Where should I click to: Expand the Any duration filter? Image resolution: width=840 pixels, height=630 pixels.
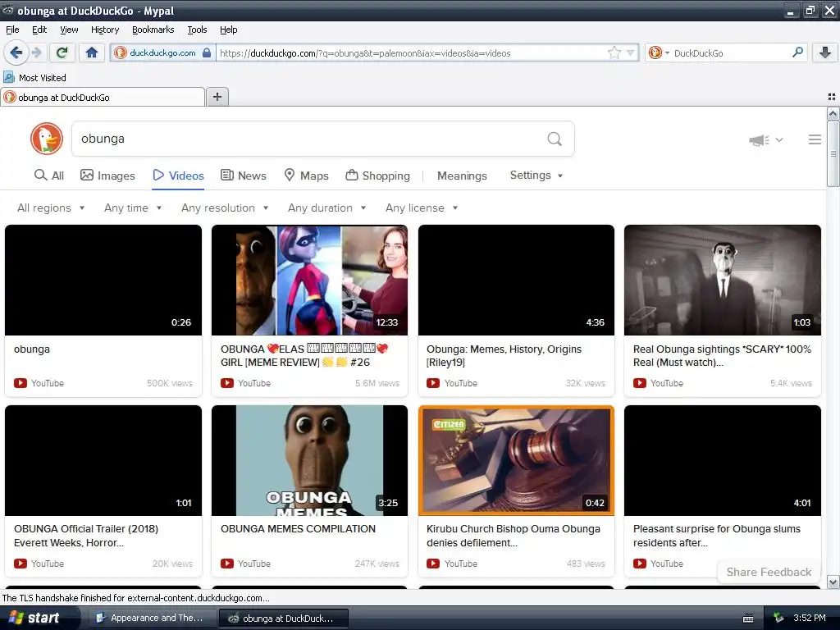[326, 208]
